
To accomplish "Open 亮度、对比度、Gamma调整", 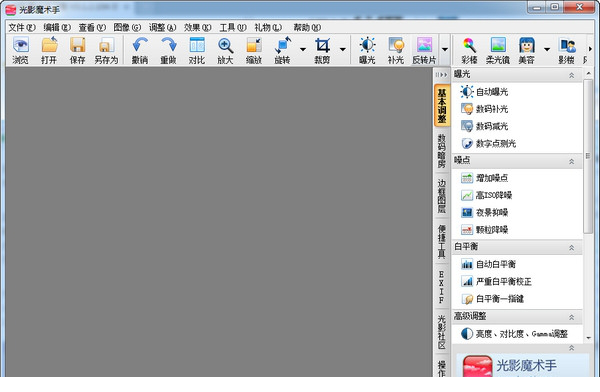I will (x=514, y=334).
